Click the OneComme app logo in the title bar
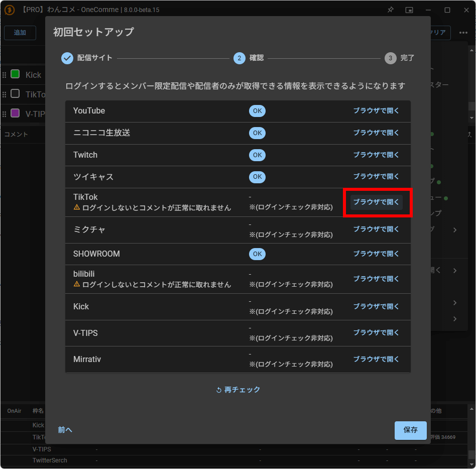 pyautogui.click(x=10, y=10)
